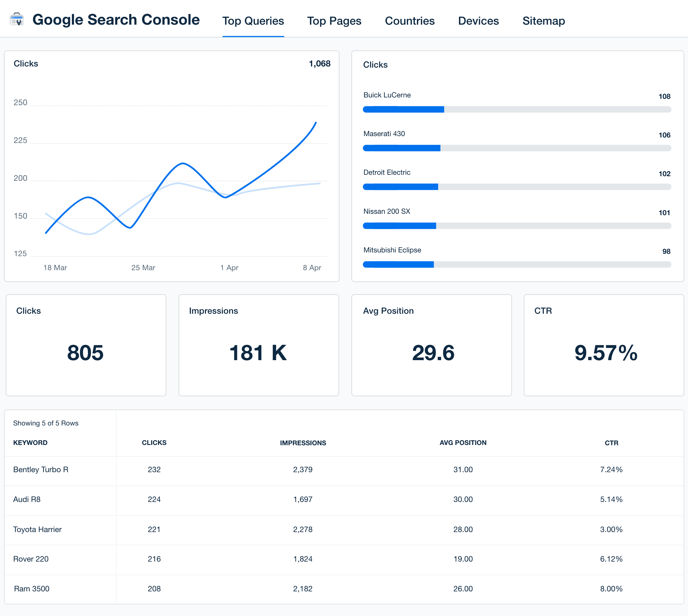This screenshot has width=688, height=616.
Task: Click the Ram 3500 keyword entry
Action: [32, 588]
